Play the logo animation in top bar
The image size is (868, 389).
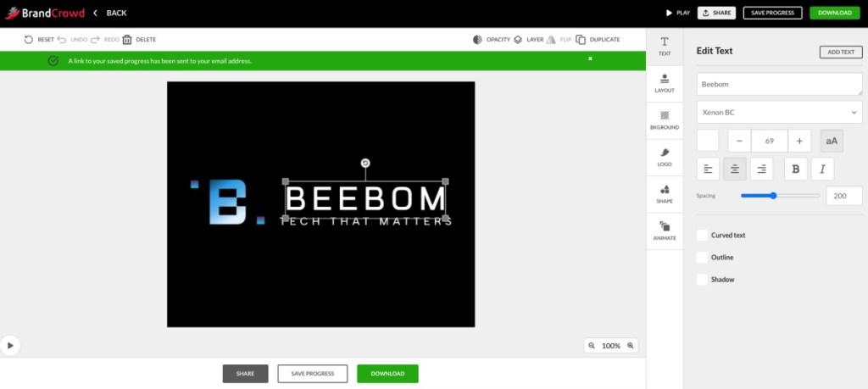pos(677,13)
